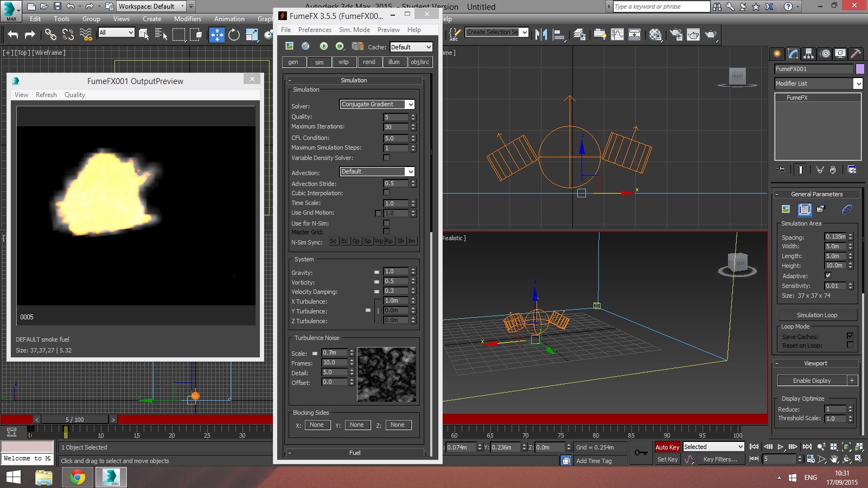The height and width of the screenshot is (488, 868).
Task: Toggle Cubic Interpolation checkbox
Action: pyautogui.click(x=386, y=192)
